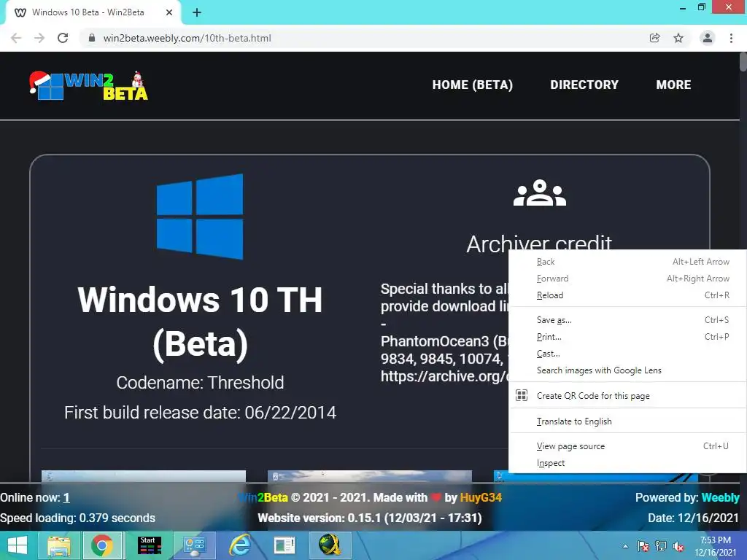The height and width of the screenshot is (560, 747).
Task: Click the muted volume tray icon
Action: click(678, 546)
